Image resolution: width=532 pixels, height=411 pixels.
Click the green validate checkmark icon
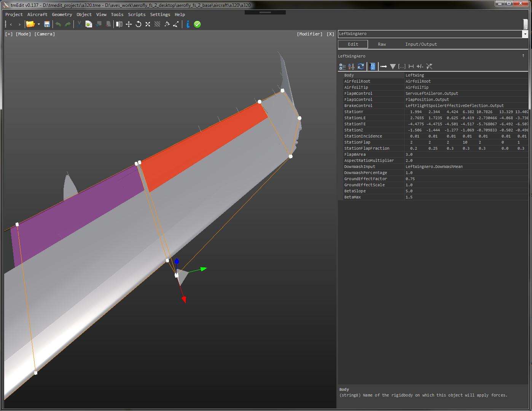[x=198, y=24]
